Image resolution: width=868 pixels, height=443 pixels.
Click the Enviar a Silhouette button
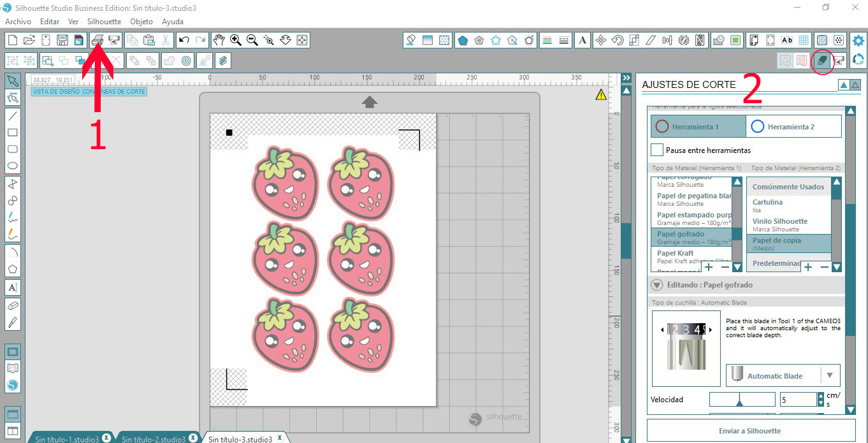[x=751, y=431]
